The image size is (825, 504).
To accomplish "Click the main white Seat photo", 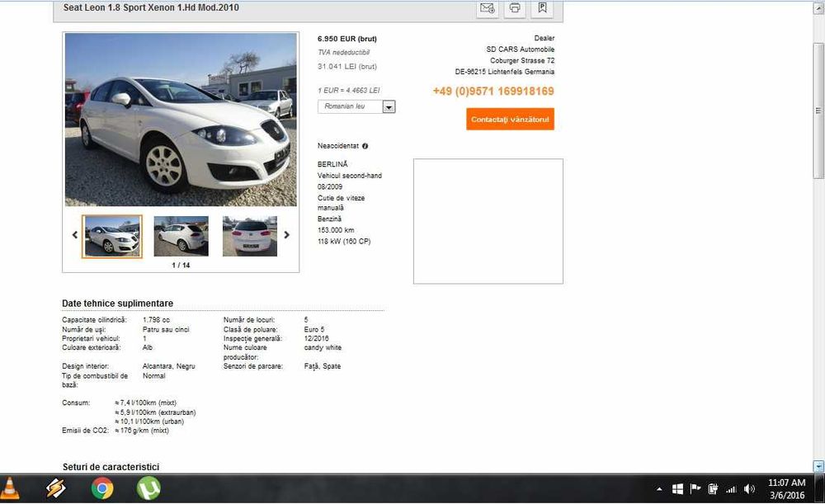I will click(181, 120).
